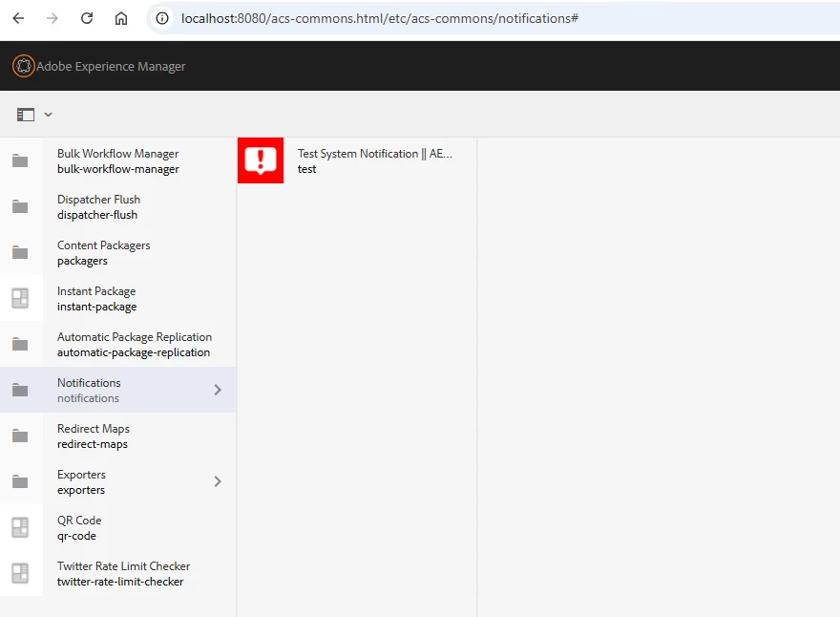Click the redirect-maps node name text

(93, 444)
